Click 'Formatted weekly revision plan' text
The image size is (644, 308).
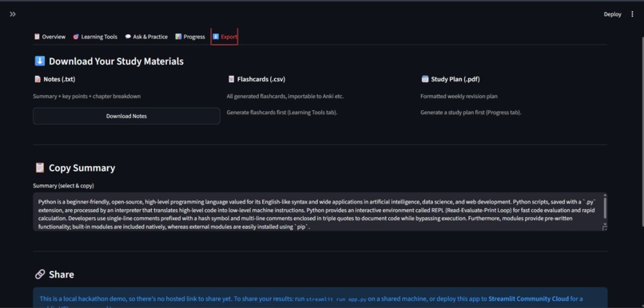(459, 97)
